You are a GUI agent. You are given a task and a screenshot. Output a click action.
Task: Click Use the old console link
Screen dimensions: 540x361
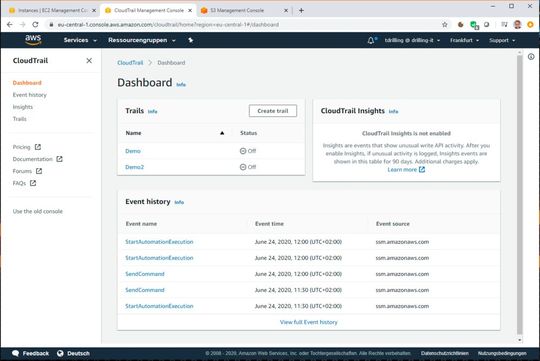(38, 212)
